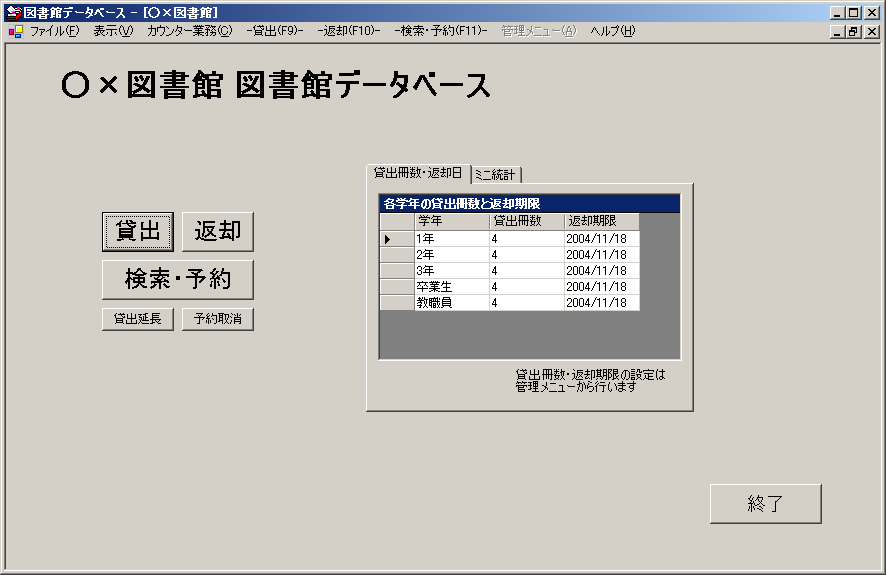This screenshot has width=886, height=575.
Task: Click the MDI form icon beside ファイル menu
Action: tap(15, 31)
